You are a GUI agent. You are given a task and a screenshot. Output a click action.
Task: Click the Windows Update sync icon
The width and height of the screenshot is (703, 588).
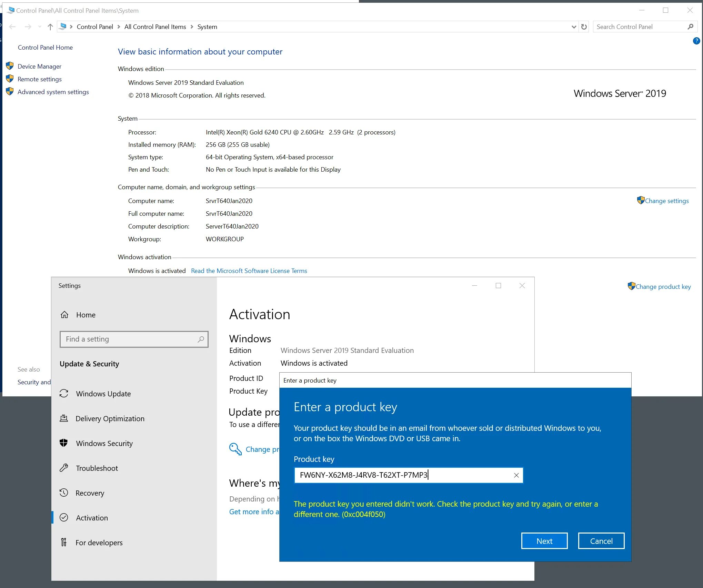coord(64,394)
